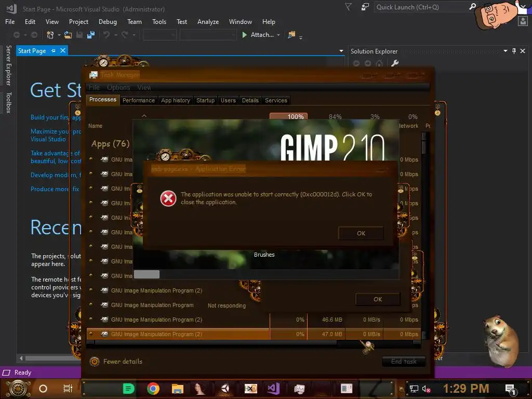Viewport: 532px width, 399px height.
Task: Open Visual Studio taskbar icon
Action: (x=273, y=389)
